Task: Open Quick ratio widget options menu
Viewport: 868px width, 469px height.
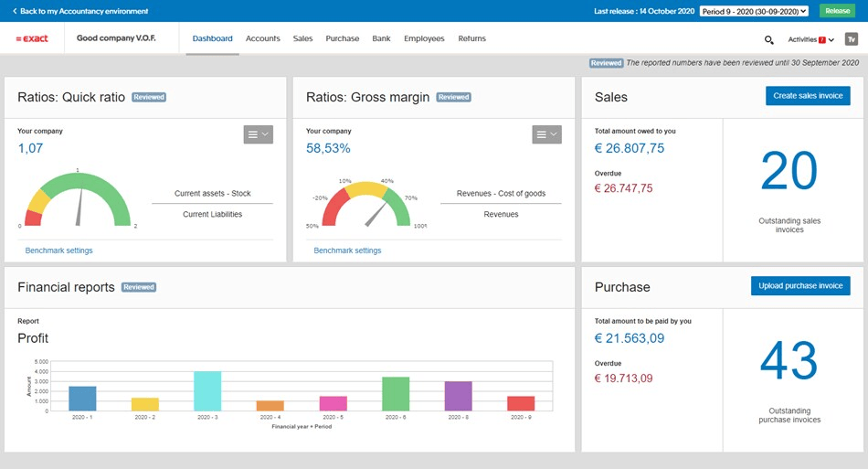Action: [x=258, y=134]
